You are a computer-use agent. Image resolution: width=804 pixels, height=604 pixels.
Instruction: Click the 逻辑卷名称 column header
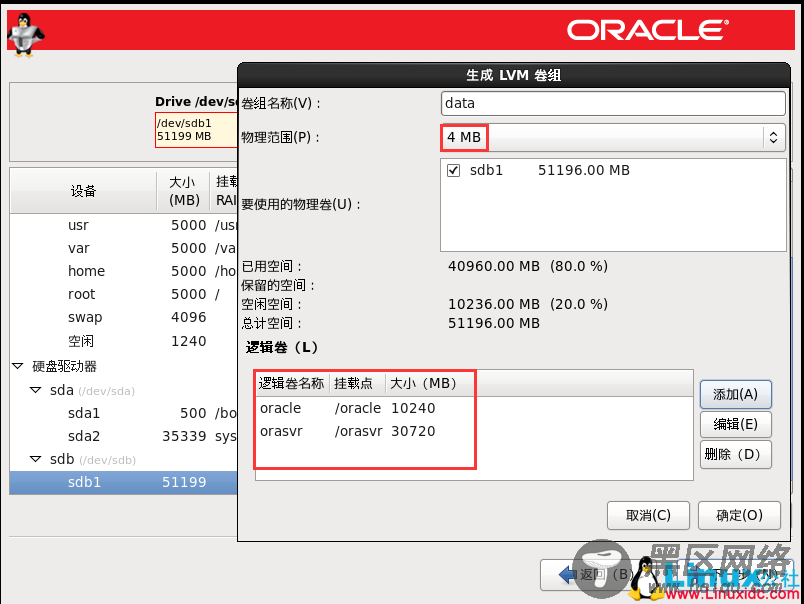[x=292, y=384]
